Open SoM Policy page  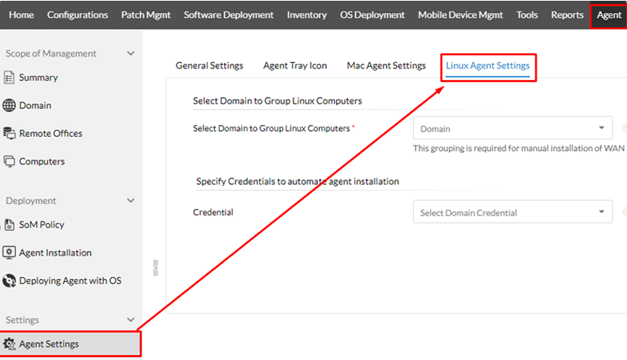[42, 225]
